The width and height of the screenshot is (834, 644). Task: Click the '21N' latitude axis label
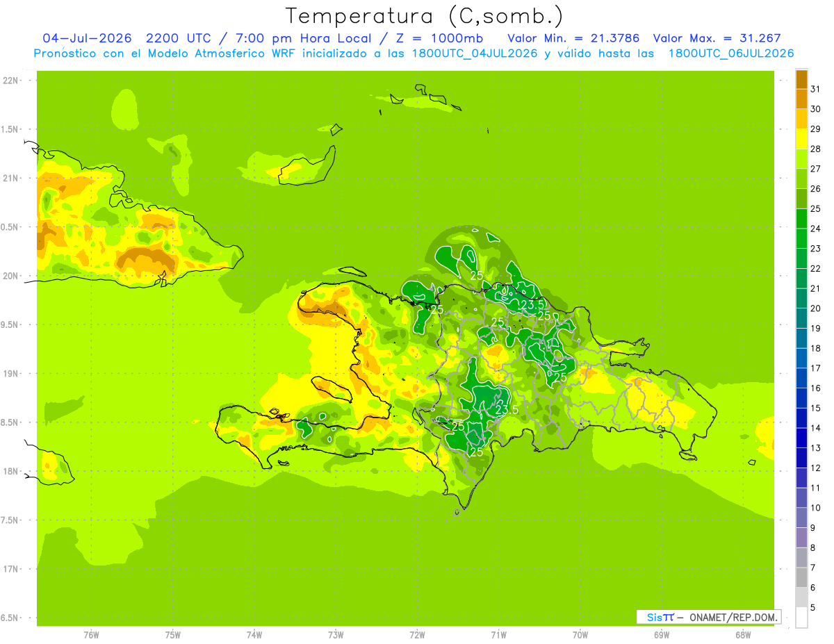tap(10, 178)
